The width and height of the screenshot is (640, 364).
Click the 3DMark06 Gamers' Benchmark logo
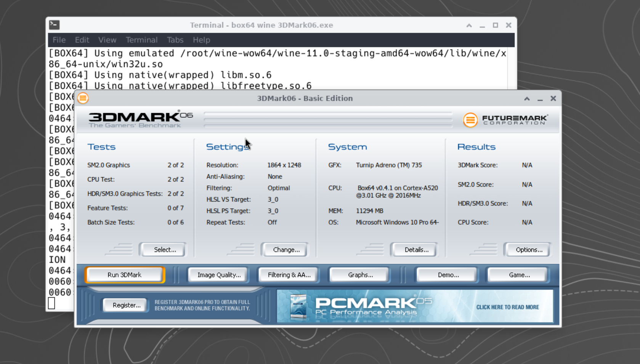[x=140, y=119]
